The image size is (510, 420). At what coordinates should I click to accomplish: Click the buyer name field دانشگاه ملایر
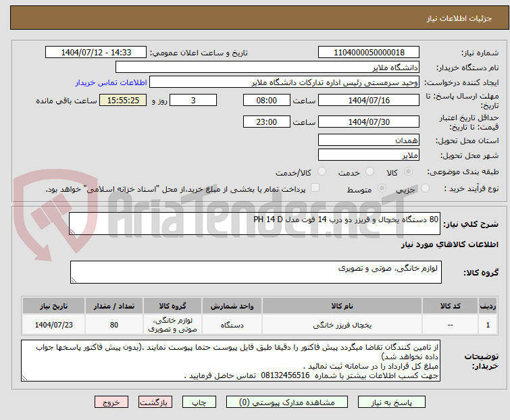click(x=267, y=68)
